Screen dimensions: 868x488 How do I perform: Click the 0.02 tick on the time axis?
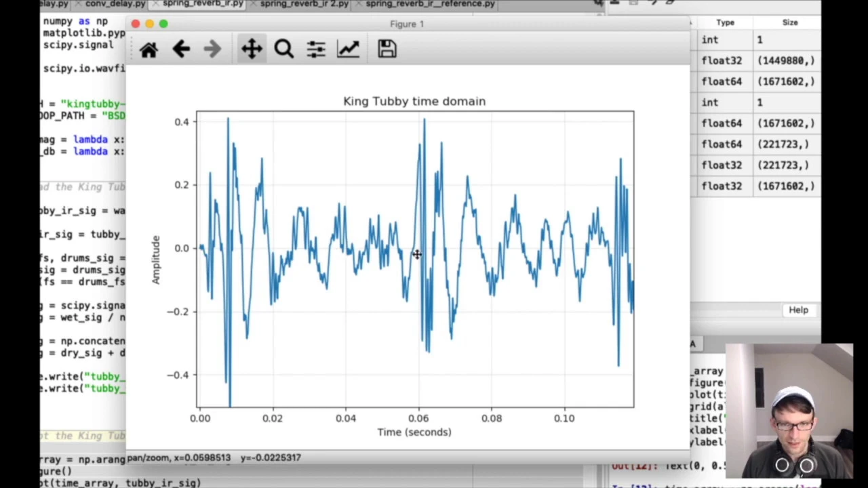(x=273, y=418)
